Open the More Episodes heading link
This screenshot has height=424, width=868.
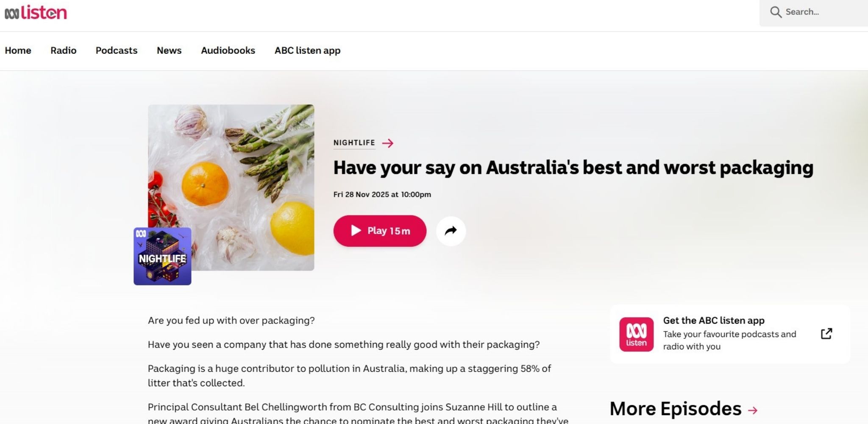click(676, 409)
